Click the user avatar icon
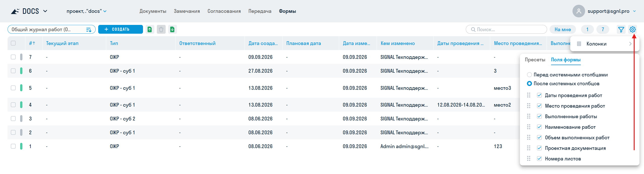644x174 pixels. point(579,11)
